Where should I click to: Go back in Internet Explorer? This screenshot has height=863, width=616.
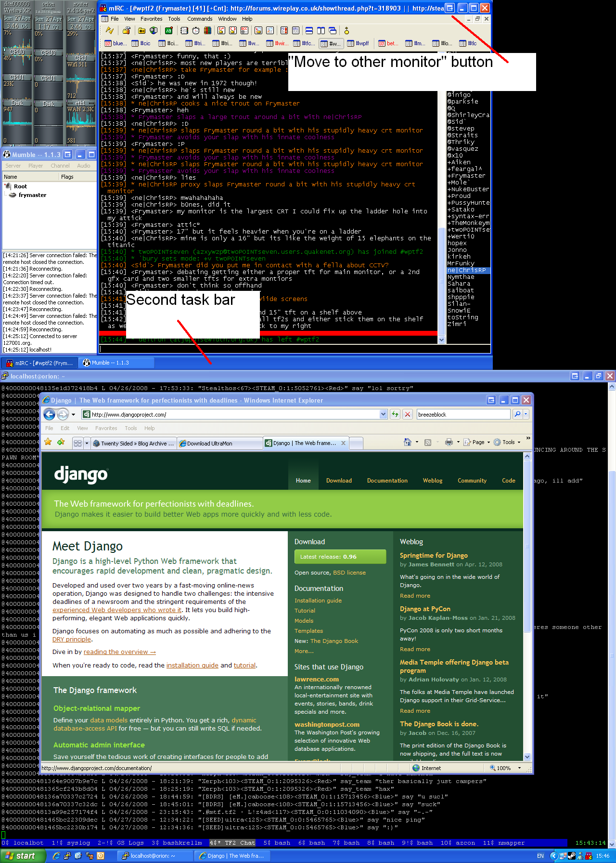point(49,414)
